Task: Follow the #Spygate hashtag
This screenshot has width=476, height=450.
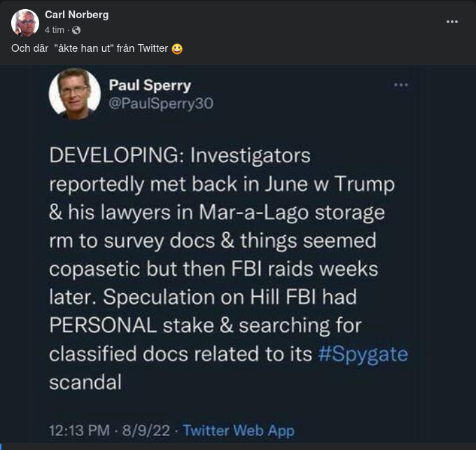Action: click(x=363, y=353)
